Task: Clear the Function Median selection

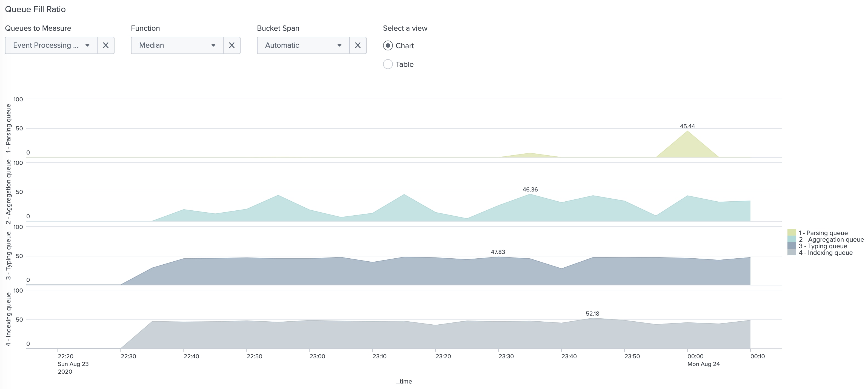Action: (x=232, y=45)
